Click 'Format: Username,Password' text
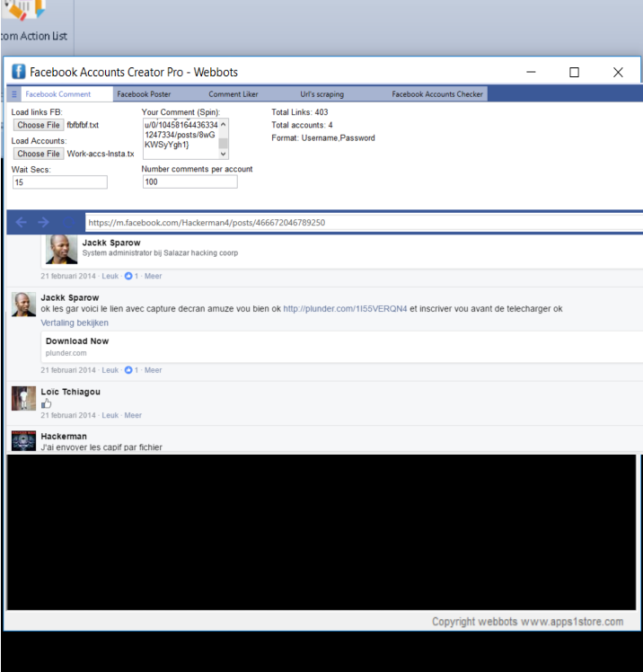Viewport: 643px width, 672px height. pos(323,138)
